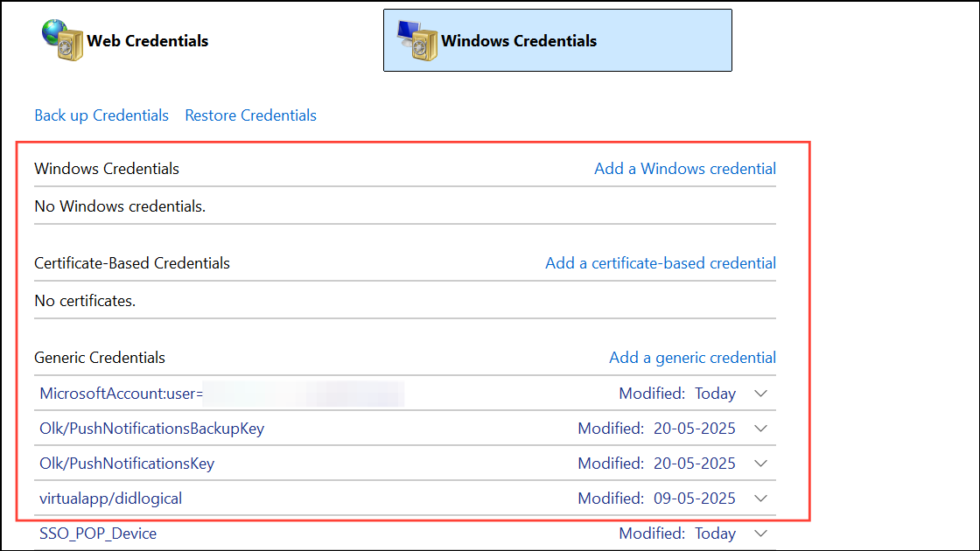The image size is (980, 551).
Task: Open SSO_POP_Device entry
Action: point(405,534)
